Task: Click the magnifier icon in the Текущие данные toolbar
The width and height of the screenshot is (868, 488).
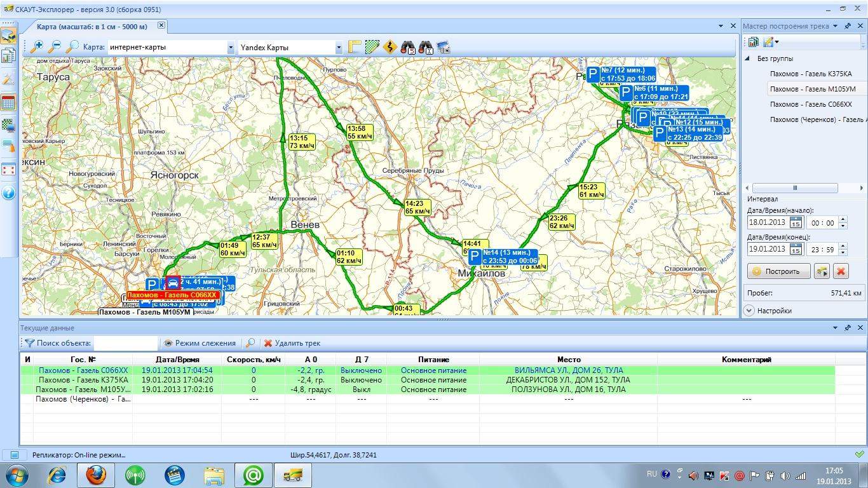Action: pos(250,343)
